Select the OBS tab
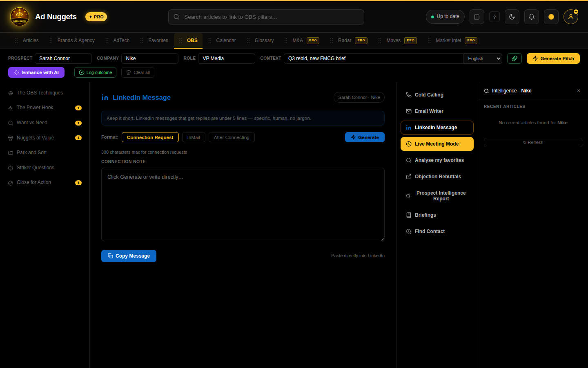588x368 pixels. tap(188, 40)
